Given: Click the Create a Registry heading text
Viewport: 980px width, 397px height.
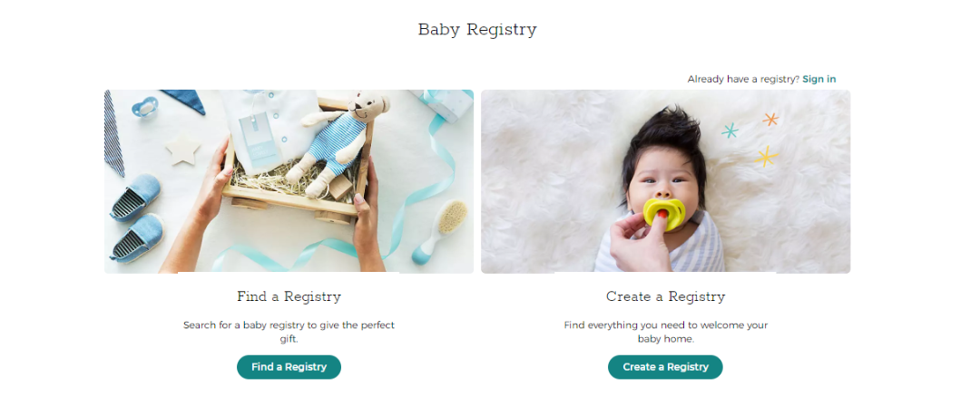Looking at the screenshot, I should point(666,296).
